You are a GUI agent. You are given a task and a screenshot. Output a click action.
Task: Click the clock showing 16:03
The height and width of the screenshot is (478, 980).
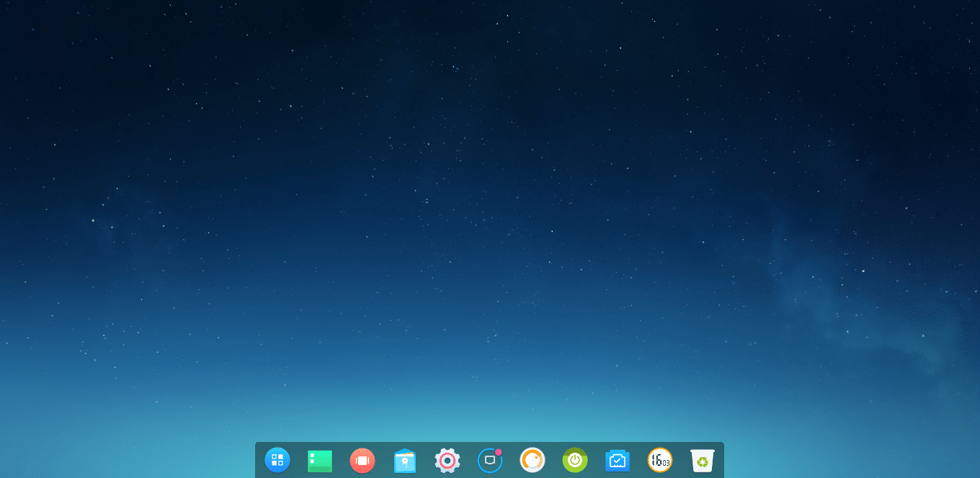pyautogui.click(x=660, y=460)
